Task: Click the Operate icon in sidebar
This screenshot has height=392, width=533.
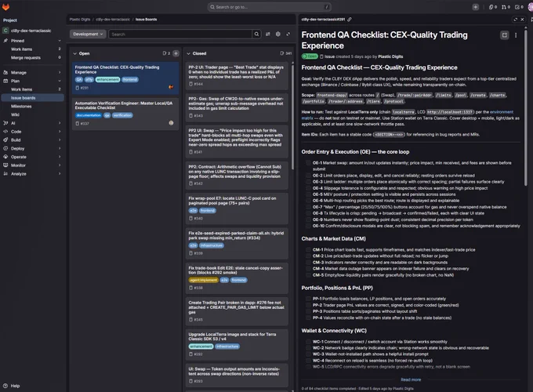Action: point(5,157)
